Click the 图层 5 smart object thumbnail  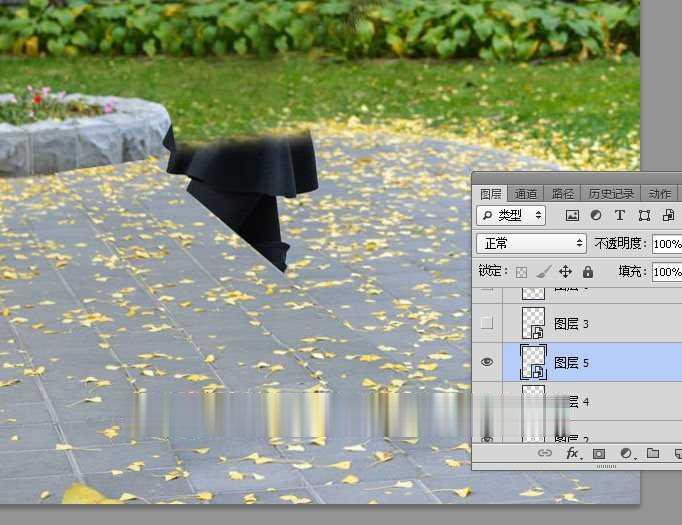(533, 362)
